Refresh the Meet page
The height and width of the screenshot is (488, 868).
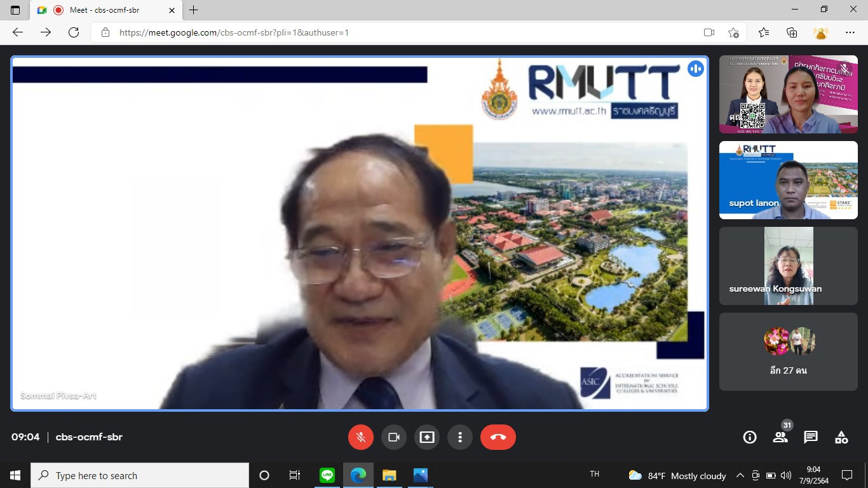(x=74, y=32)
